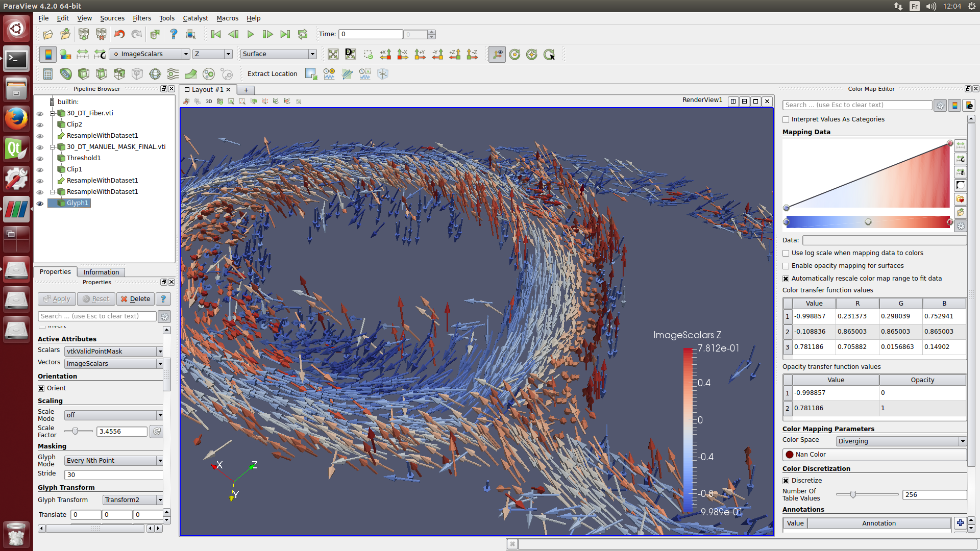The width and height of the screenshot is (980, 551).
Task: Set view direction to -Z
Action: click(472, 54)
